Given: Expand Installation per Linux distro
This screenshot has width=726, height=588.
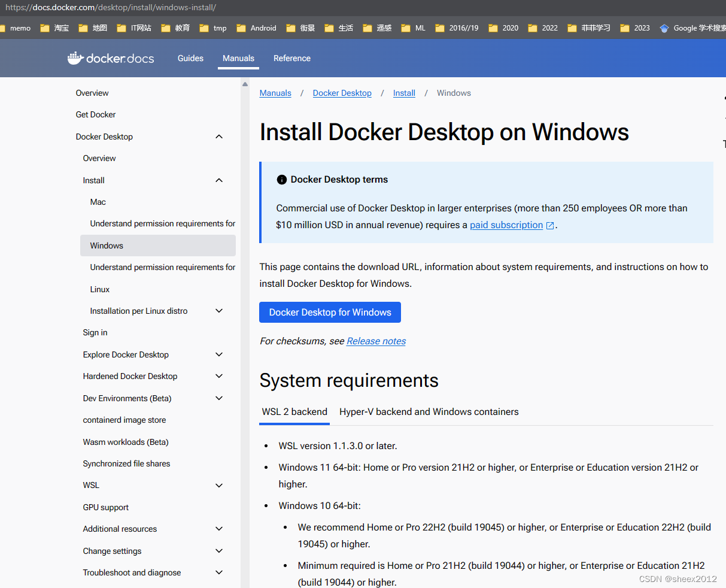Looking at the screenshot, I should [x=219, y=311].
